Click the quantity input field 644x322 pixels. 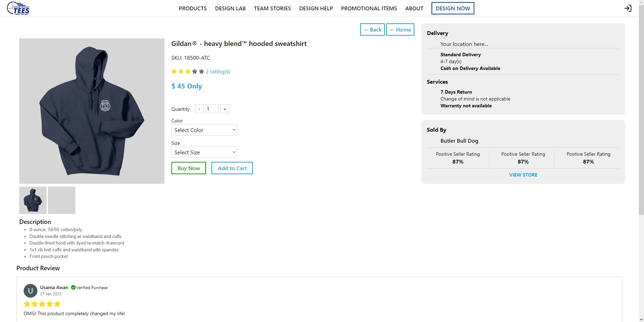coord(212,109)
